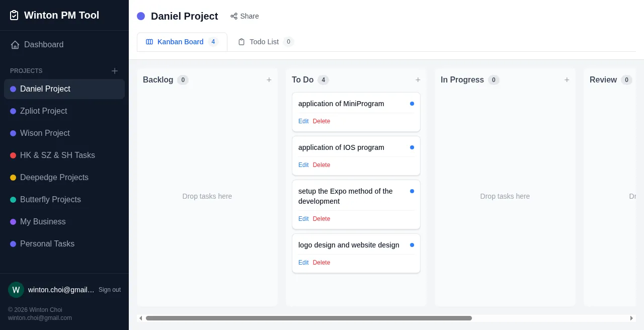Add task to In Progress column with plus

pyautogui.click(x=567, y=80)
